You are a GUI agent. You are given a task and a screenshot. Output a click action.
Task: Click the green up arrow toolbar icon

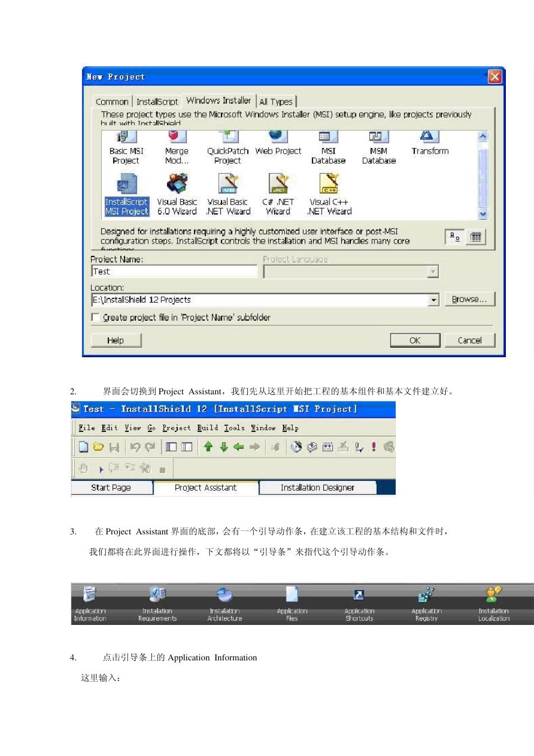208,447
